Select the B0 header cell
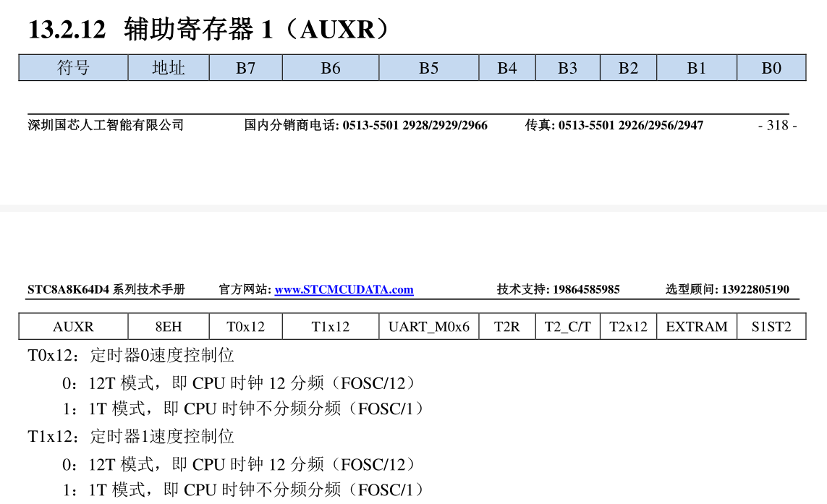Screen dimensions: 827x504 coord(771,68)
